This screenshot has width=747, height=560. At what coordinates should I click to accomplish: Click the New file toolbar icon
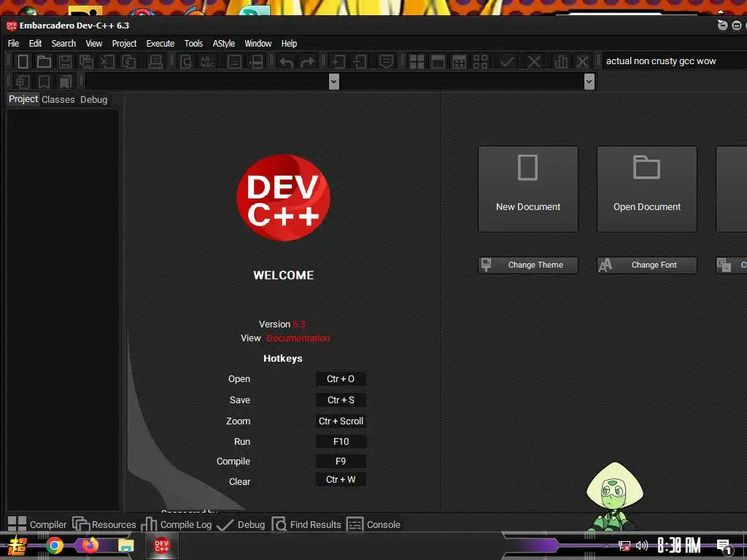23,61
